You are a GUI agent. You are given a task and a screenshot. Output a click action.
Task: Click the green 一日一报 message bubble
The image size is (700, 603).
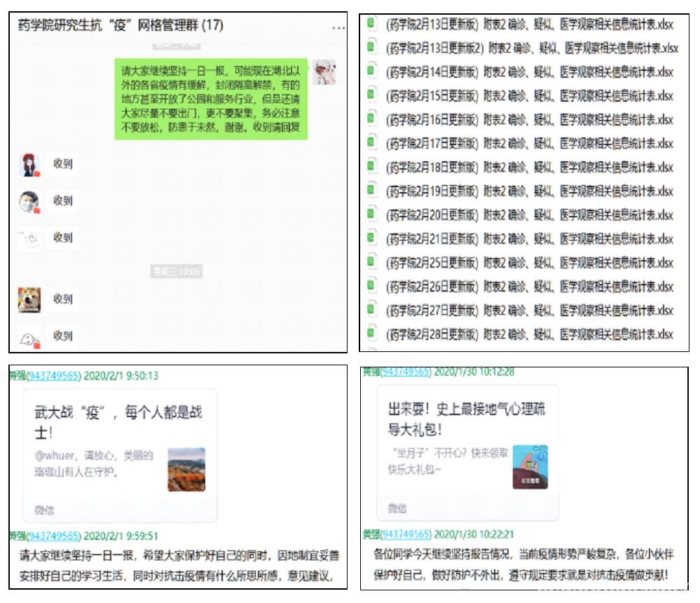pyautogui.click(x=212, y=99)
